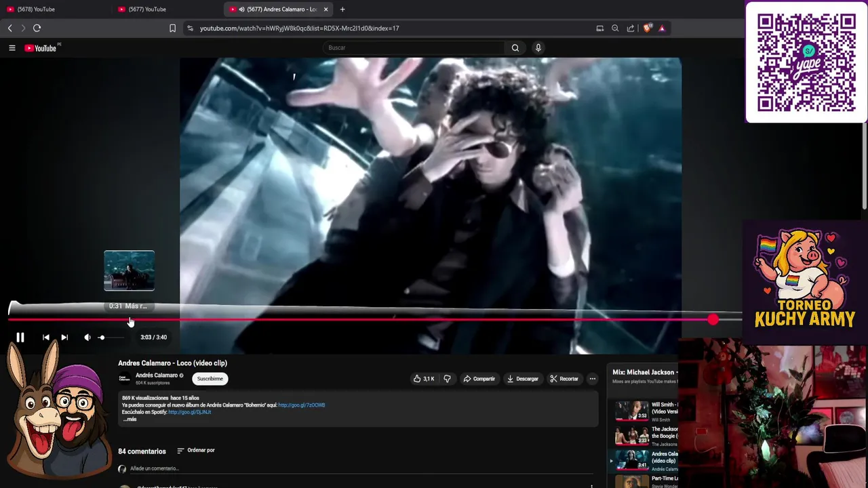Image resolution: width=868 pixels, height=488 pixels.
Task: Go back with browser back arrow
Action: coord(9,28)
